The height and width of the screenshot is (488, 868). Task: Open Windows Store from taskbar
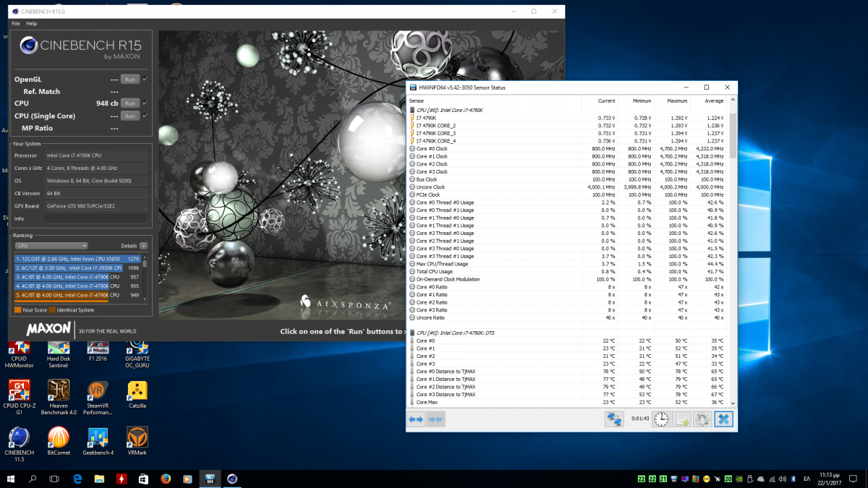pyautogui.click(x=143, y=479)
